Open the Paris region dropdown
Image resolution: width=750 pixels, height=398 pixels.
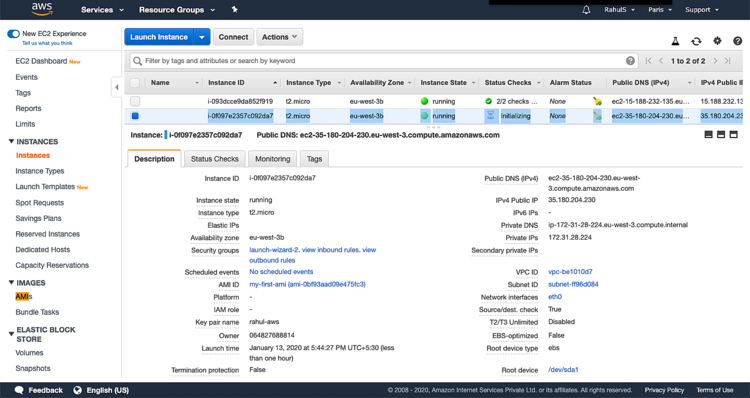(x=660, y=10)
